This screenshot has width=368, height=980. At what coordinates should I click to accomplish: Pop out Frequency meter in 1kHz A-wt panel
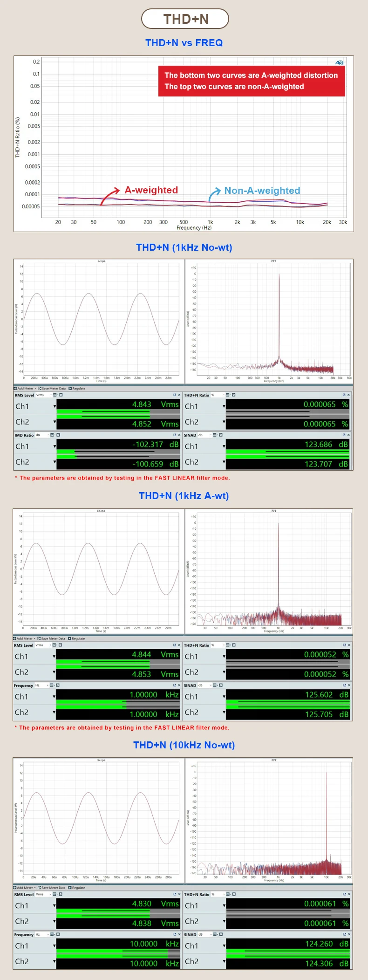(174, 685)
